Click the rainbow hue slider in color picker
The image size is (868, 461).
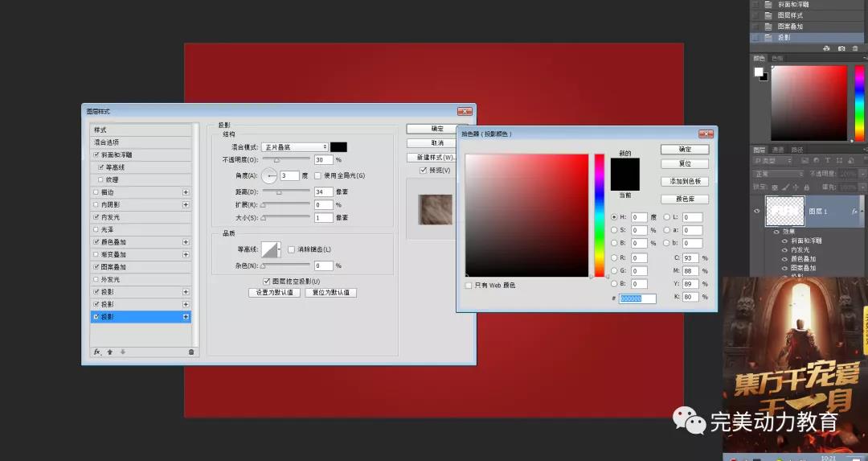(x=599, y=215)
